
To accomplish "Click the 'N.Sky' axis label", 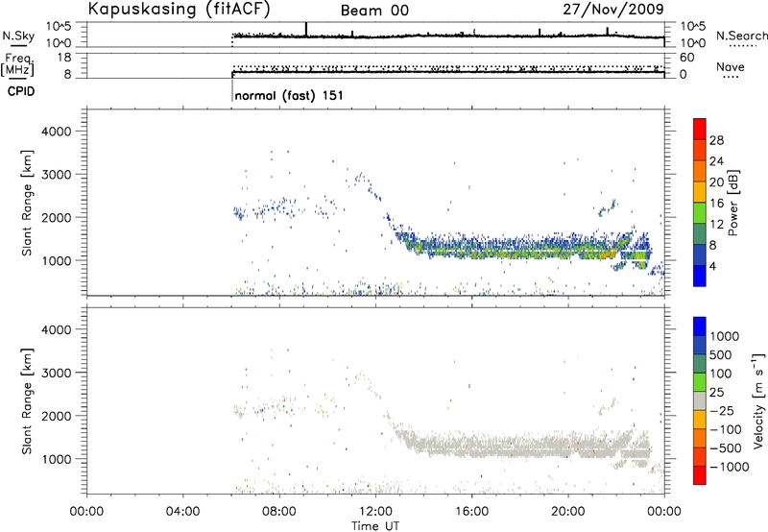I will click(18, 36).
